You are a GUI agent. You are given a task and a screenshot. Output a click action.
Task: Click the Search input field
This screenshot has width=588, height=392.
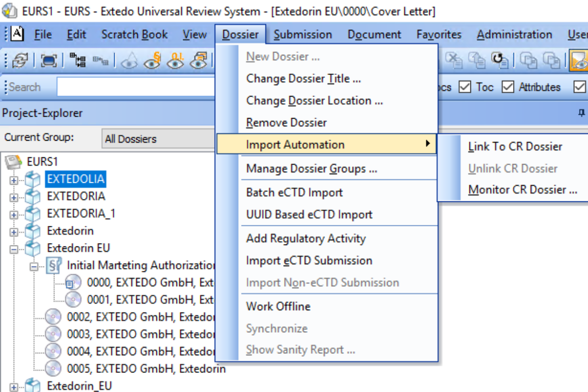pyautogui.click(x=136, y=87)
